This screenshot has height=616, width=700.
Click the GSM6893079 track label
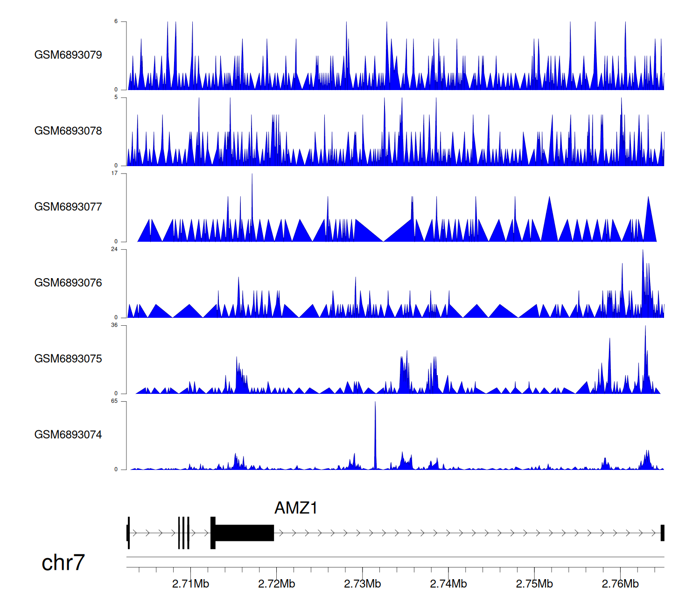point(68,55)
